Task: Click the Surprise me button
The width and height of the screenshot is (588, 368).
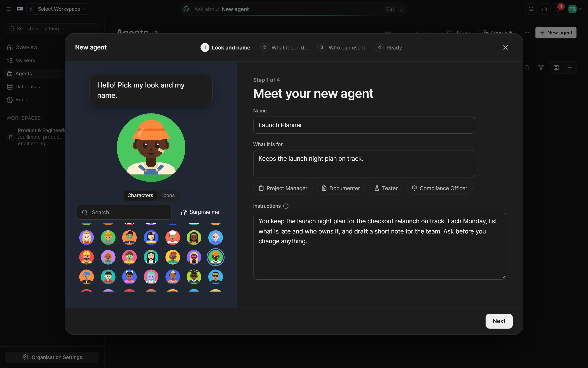Action: (x=200, y=212)
